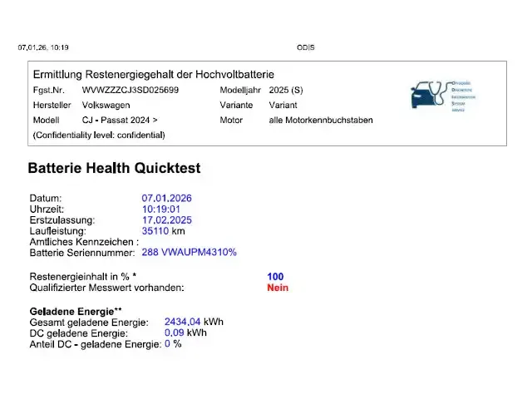Click the Laufleistung value 35110 km
Viewport: 532px width, 399px height.
point(163,231)
